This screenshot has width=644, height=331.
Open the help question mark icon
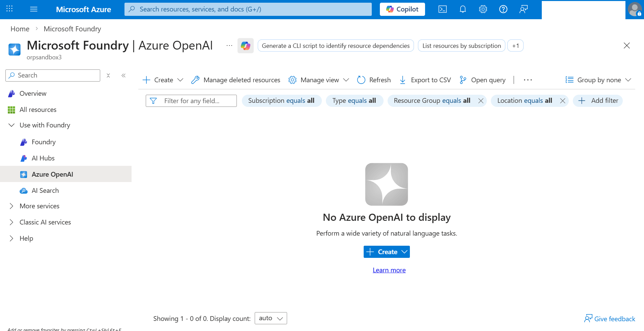(x=503, y=9)
